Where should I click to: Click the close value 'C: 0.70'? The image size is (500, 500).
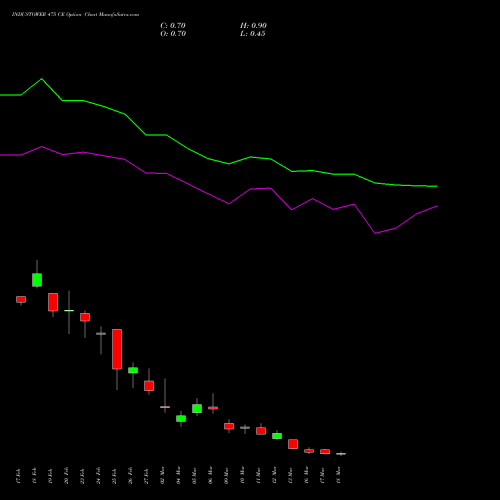click(x=173, y=26)
